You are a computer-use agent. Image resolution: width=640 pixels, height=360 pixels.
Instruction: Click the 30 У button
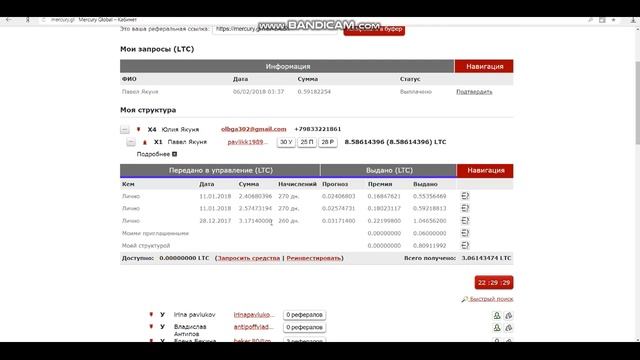(286, 142)
